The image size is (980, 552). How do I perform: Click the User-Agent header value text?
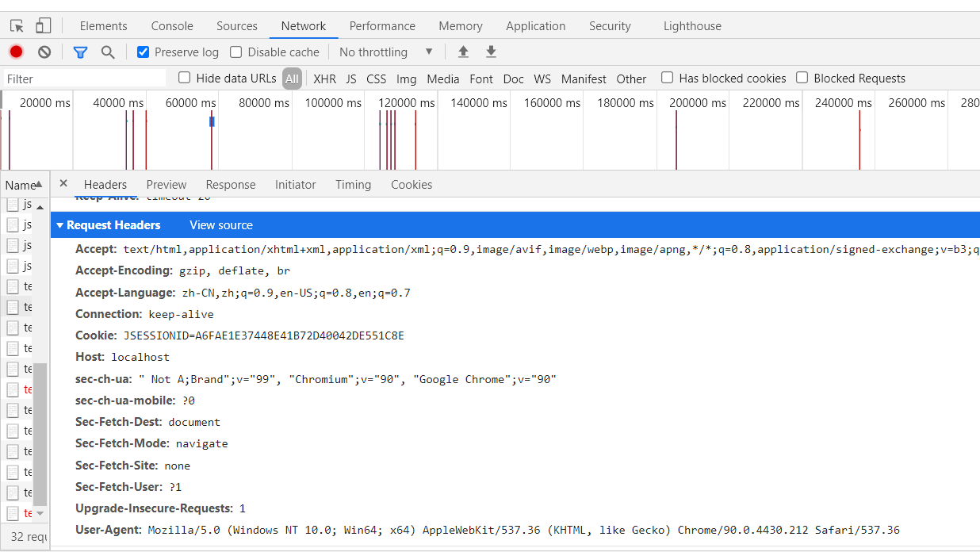coord(524,530)
